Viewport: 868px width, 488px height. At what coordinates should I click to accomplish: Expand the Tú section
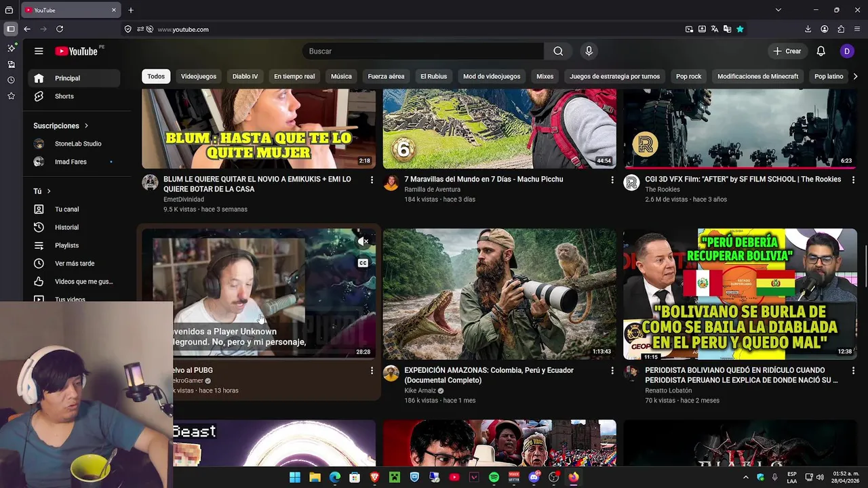[x=42, y=191]
